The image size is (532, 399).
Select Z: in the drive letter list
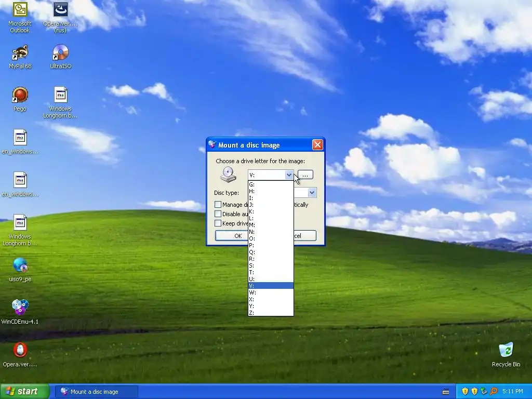[271, 312]
